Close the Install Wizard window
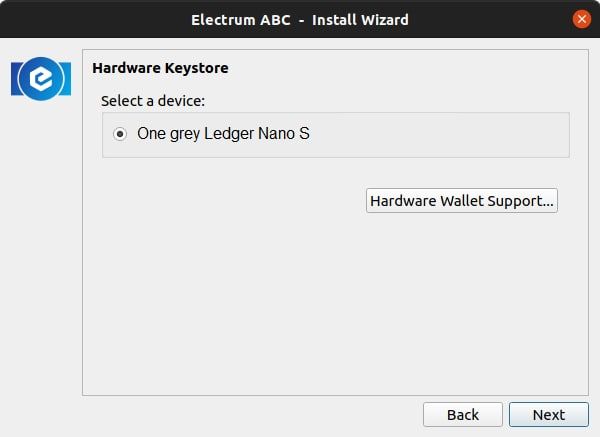Viewport: 600px width, 437px height. [x=581, y=19]
